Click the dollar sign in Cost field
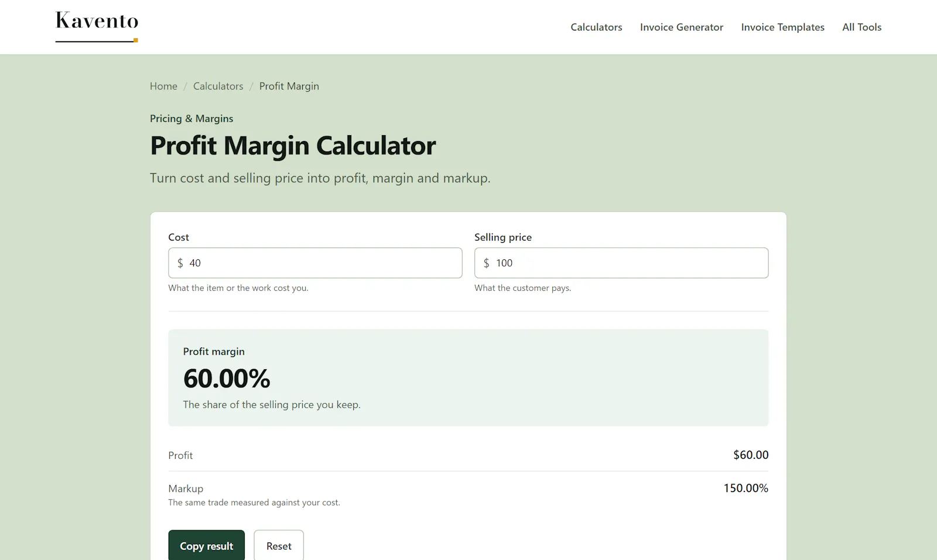Screen dimensions: 937x560 (x=180, y=263)
